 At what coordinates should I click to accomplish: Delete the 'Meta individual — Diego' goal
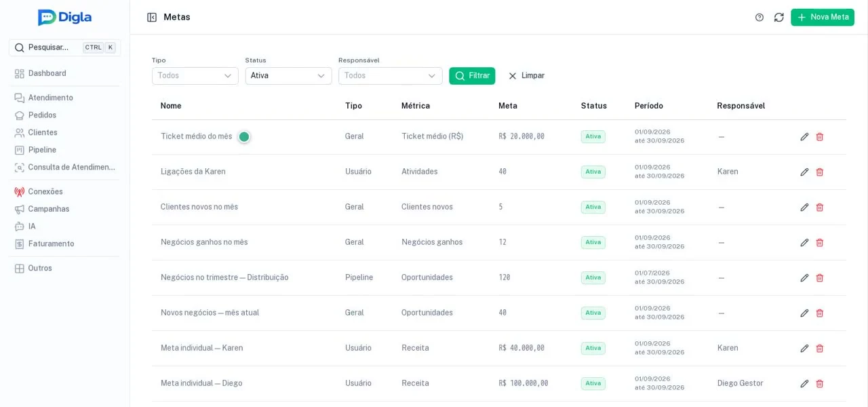click(x=819, y=384)
